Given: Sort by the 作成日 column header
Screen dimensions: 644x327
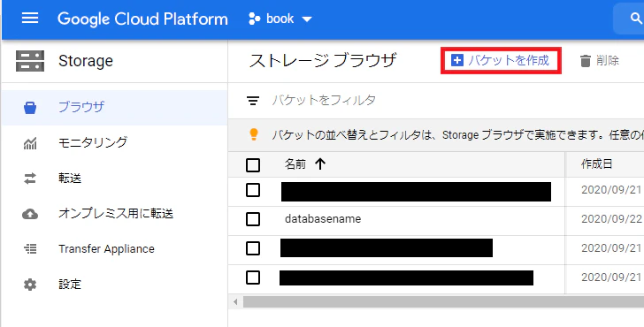Looking at the screenshot, I should tap(596, 164).
